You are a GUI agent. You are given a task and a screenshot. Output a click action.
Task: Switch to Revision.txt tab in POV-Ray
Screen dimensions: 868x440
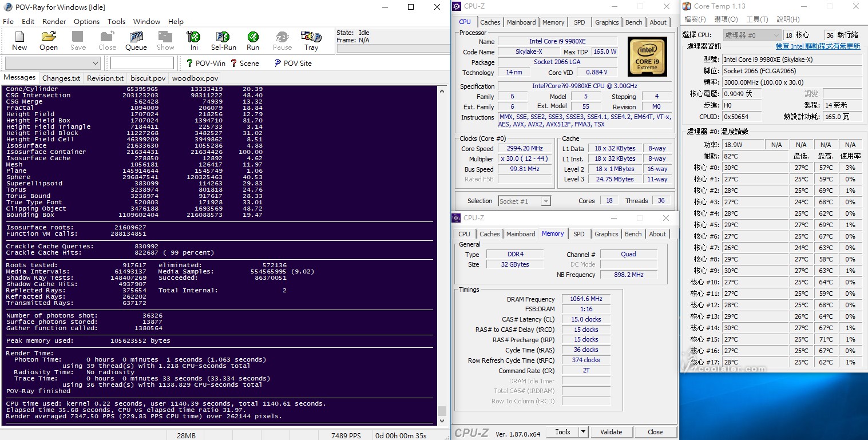[105, 78]
